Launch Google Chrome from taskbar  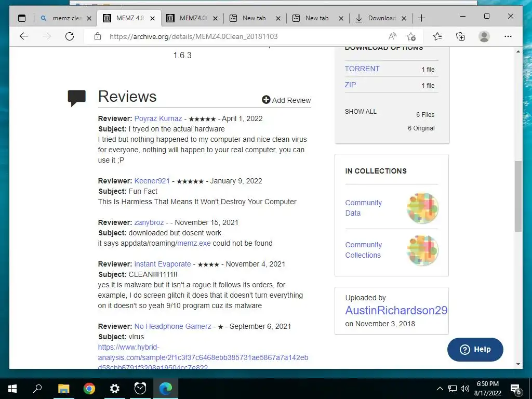point(89,389)
